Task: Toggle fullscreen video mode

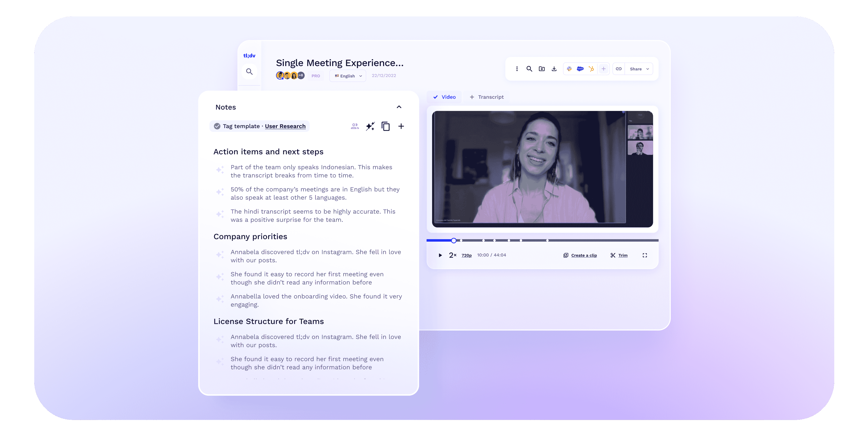Action: tap(644, 255)
